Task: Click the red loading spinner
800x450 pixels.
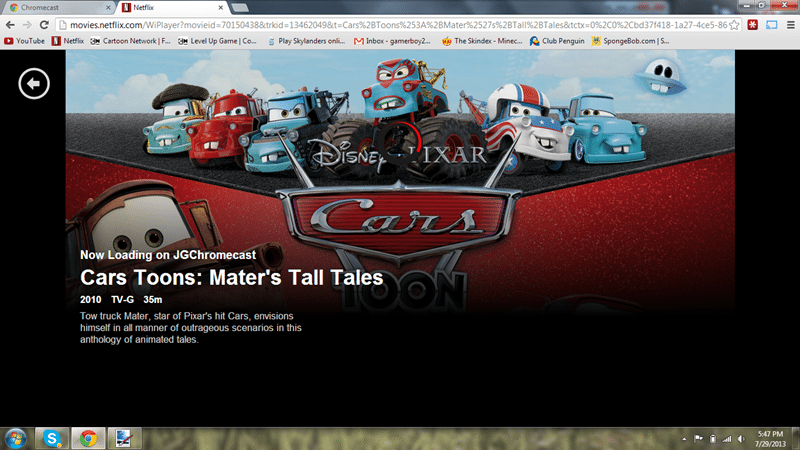Action: click(398, 144)
